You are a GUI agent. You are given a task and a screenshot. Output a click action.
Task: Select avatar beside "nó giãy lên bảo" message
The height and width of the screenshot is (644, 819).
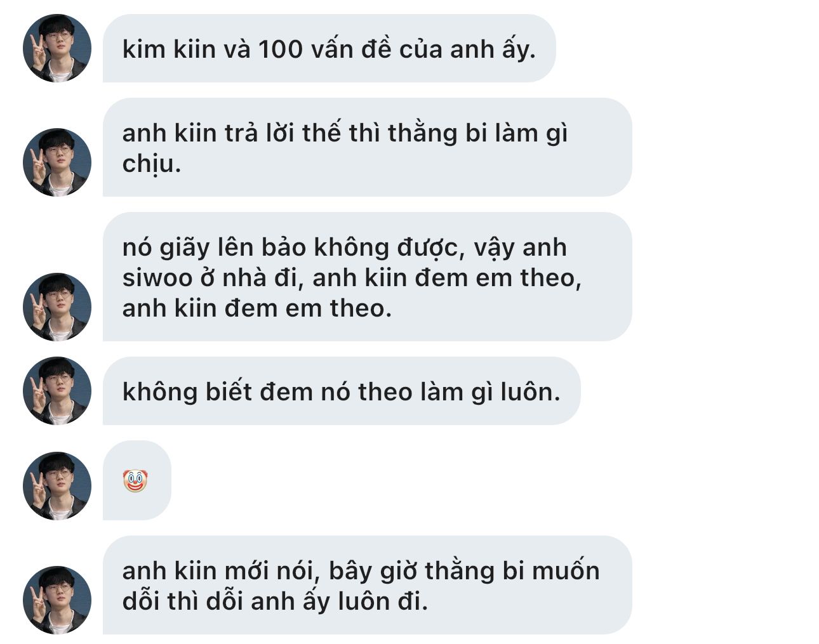57,307
